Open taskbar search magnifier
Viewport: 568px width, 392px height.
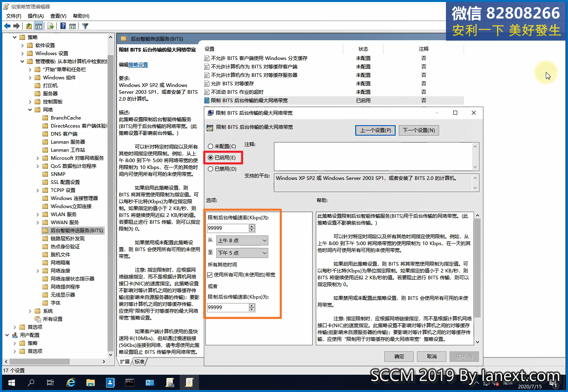31,382
